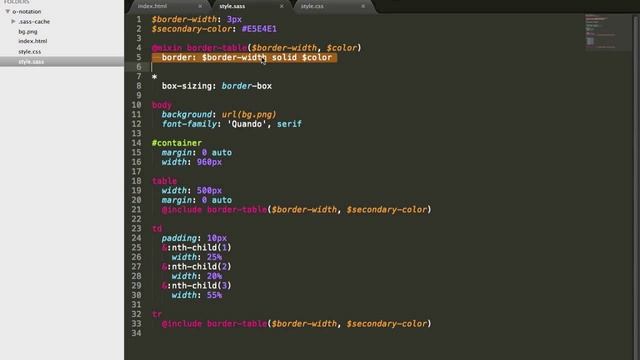
Task: Click the font name 'Quando'
Action: click(x=247, y=124)
